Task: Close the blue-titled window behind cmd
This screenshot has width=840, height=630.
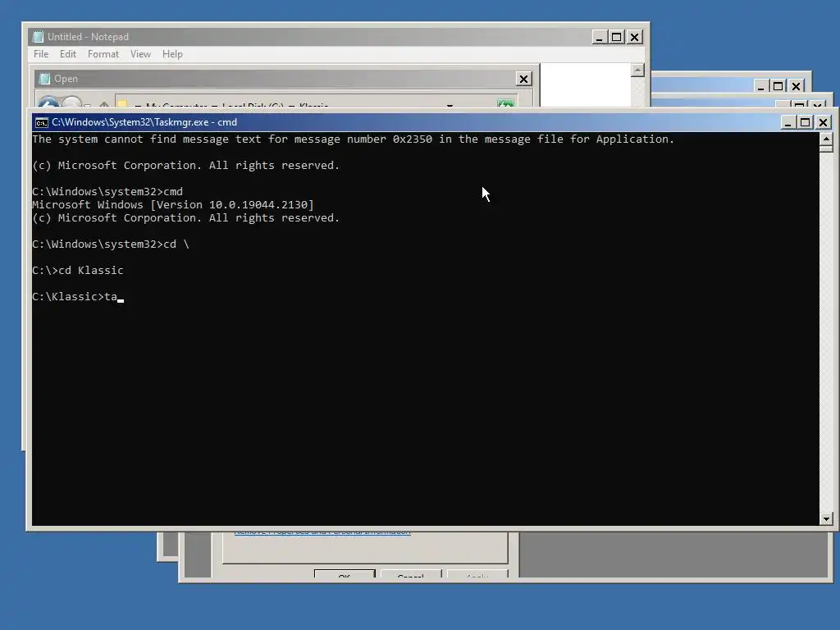Action: (x=796, y=86)
